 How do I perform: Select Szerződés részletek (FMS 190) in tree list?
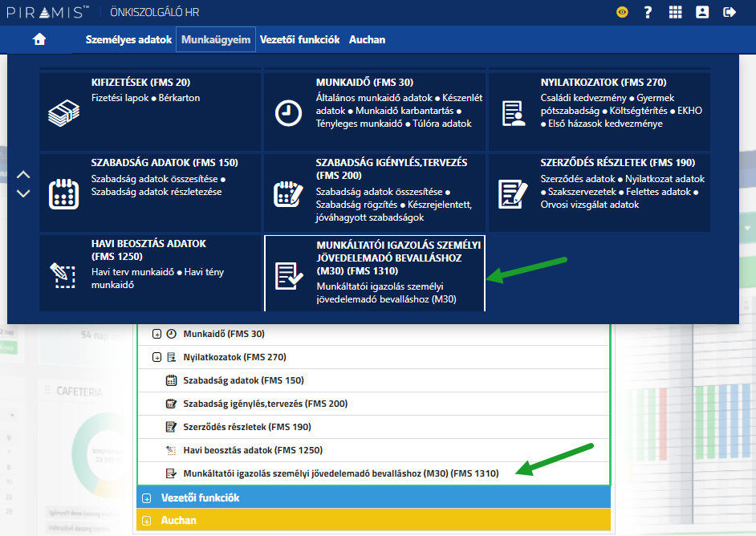[246, 427]
